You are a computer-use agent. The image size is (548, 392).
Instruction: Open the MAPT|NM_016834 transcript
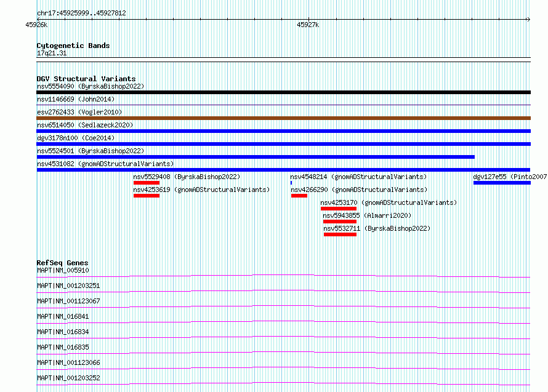[63, 332]
